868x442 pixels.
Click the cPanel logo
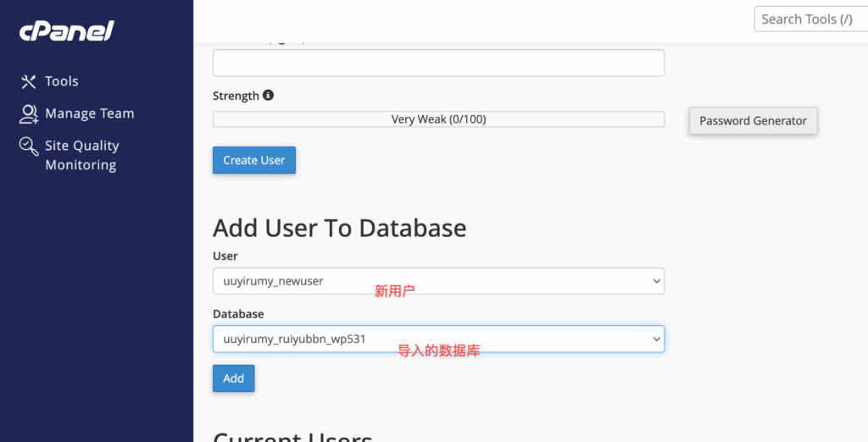click(67, 31)
